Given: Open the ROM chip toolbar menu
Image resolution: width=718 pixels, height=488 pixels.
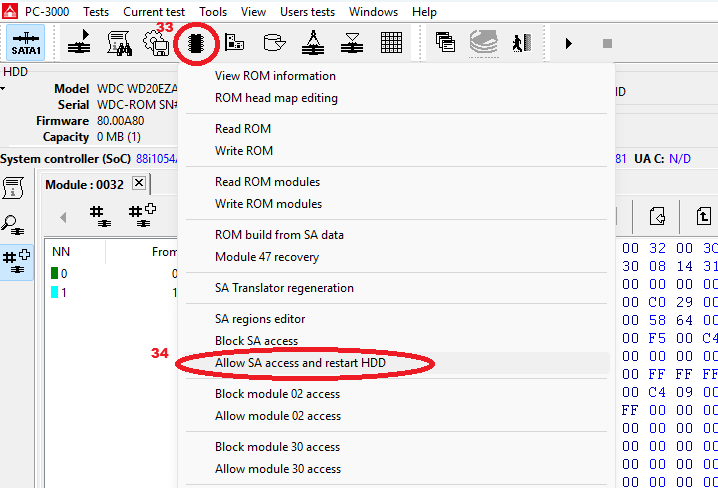Looking at the screenshot, I should pos(197,43).
